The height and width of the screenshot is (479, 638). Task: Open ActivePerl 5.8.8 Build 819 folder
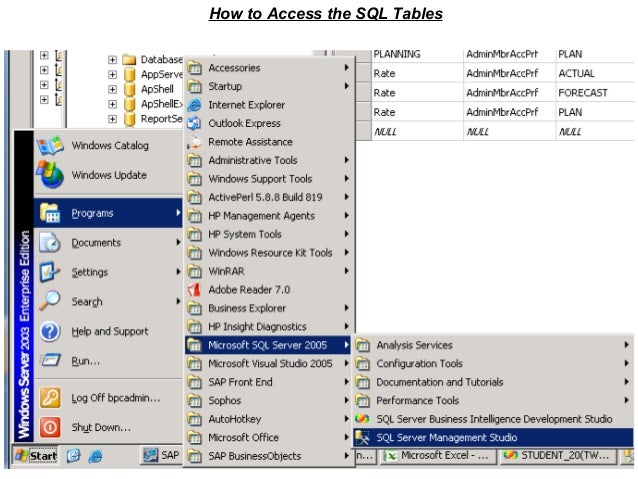tap(269, 197)
